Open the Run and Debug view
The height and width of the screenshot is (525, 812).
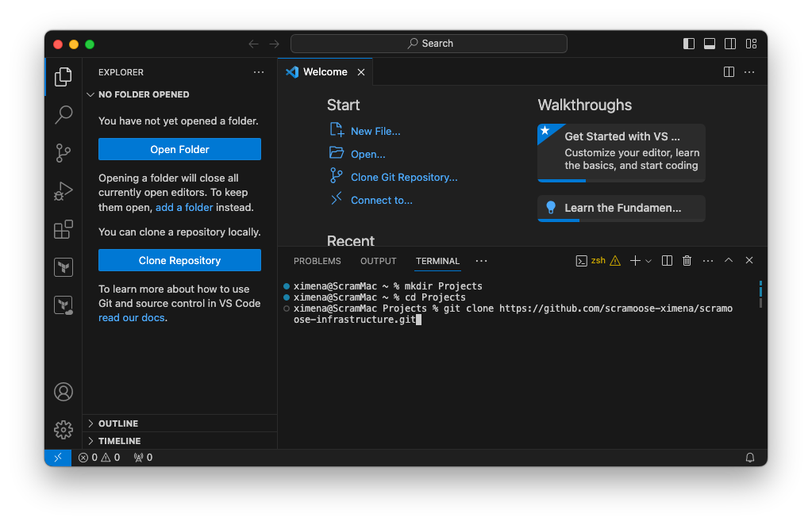pos(63,191)
